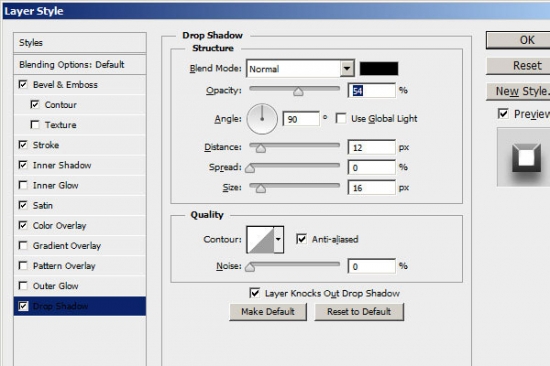Enable the Gradient Overlay checkbox
The image size is (550, 366).
(x=23, y=245)
